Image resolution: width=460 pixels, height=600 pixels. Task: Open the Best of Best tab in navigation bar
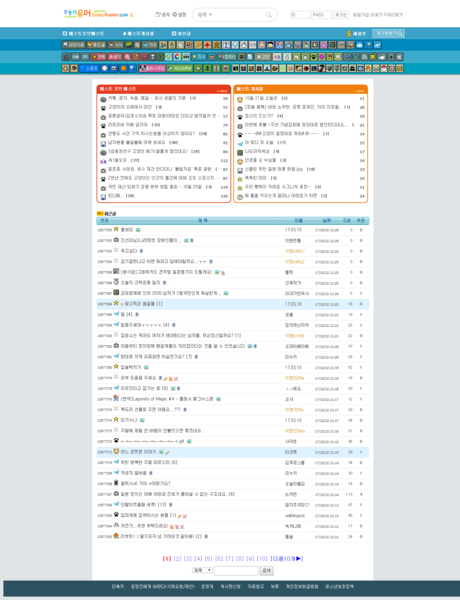pos(83,34)
